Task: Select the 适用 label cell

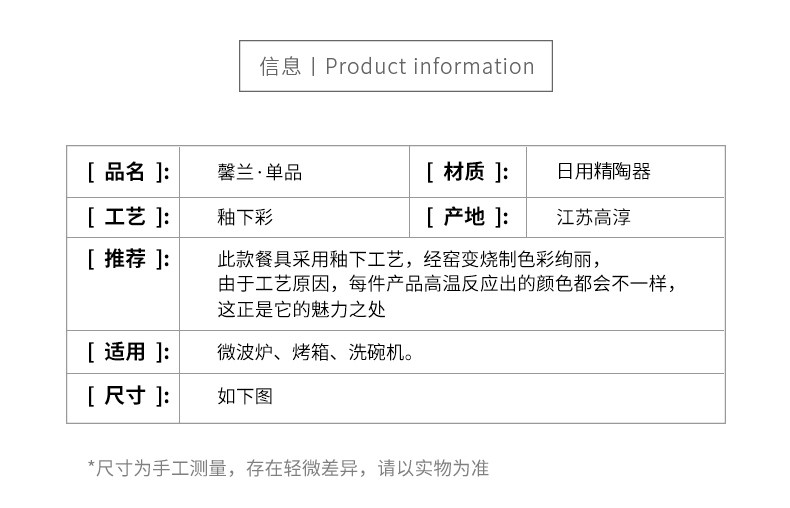Action: [x=124, y=352]
